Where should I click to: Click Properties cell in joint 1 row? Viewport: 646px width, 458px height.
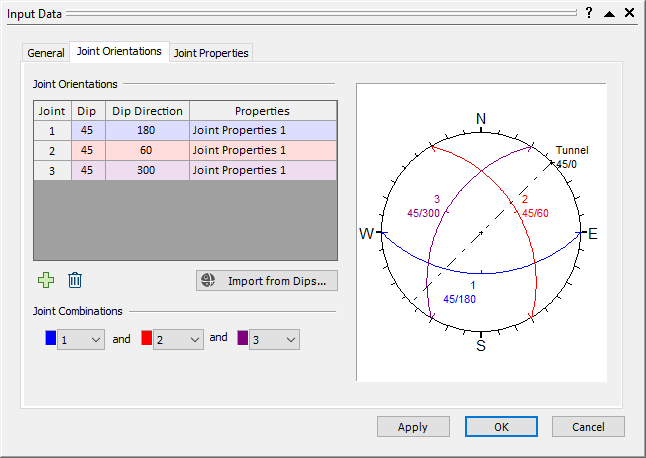point(263,130)
